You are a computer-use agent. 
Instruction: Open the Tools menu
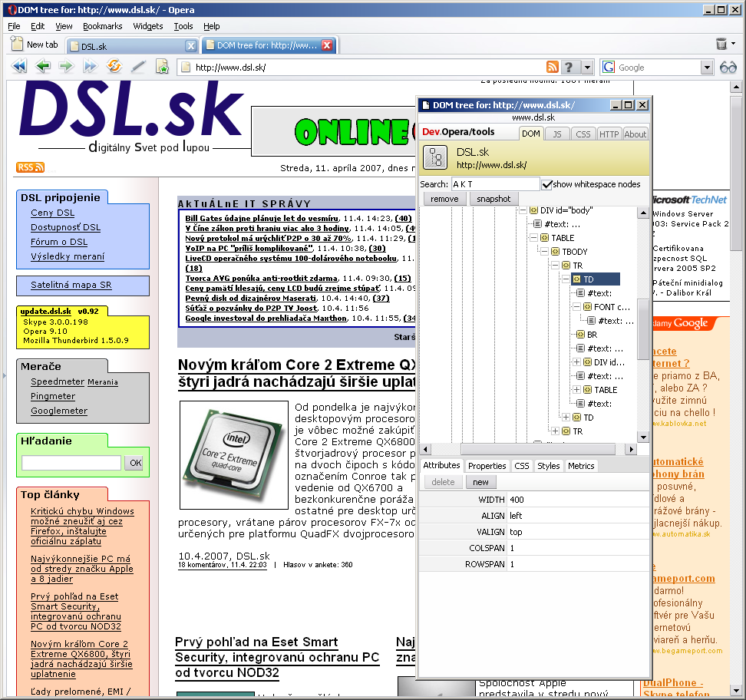[183, 26]
